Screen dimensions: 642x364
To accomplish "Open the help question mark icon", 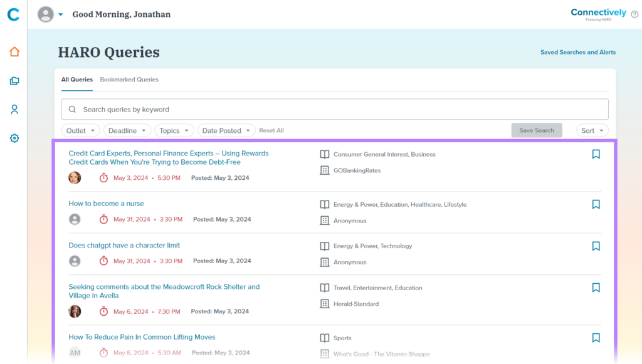I will coord(634,14).
